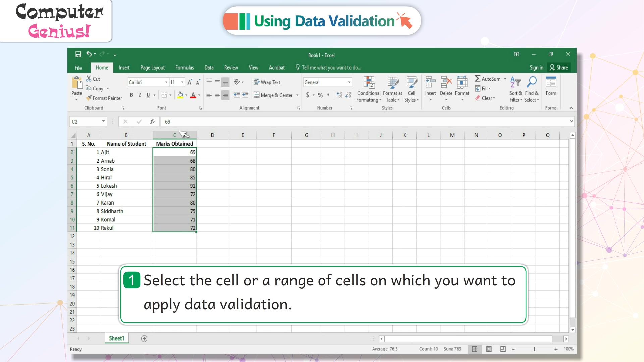This screenshot has width=644, height=362.
Task: Click the Cut scissors icon
Action: click(x=89, y=79)
